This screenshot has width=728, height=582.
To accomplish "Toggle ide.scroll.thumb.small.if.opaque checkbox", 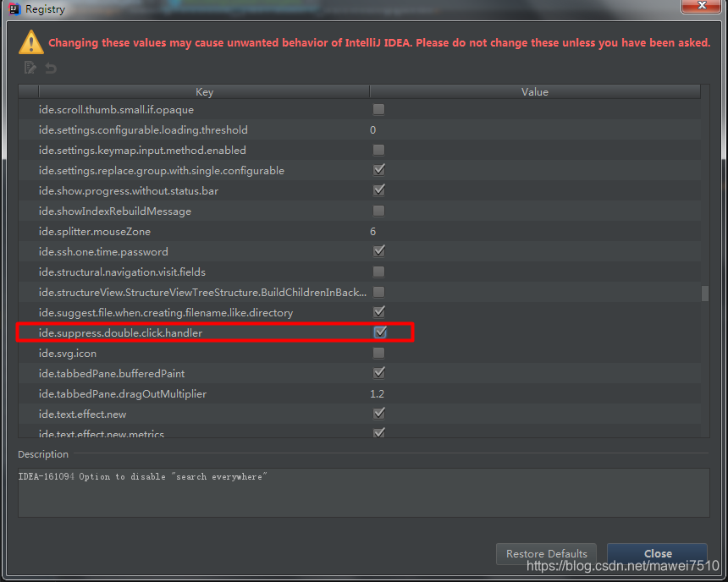I will (379, 109).
